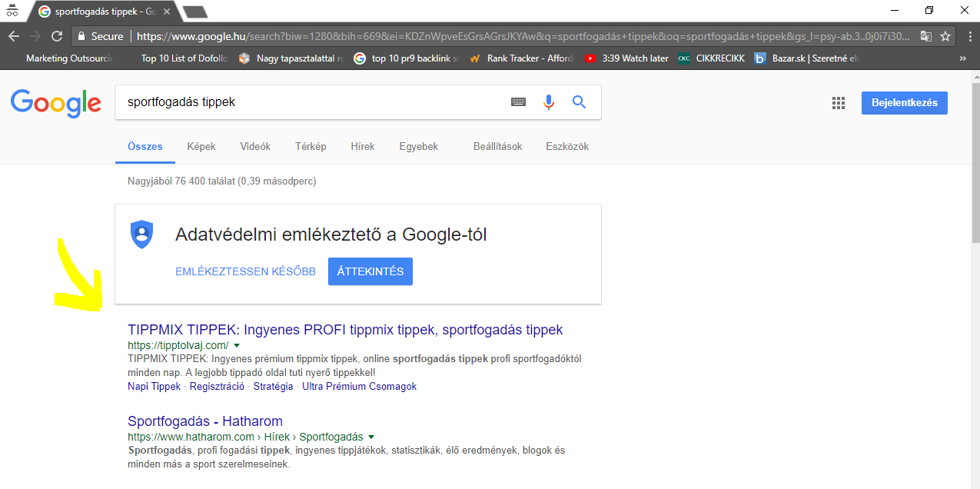Open the 3:39 Watch later bookmark
980x489 pixels.
click(x=626, y=58)
